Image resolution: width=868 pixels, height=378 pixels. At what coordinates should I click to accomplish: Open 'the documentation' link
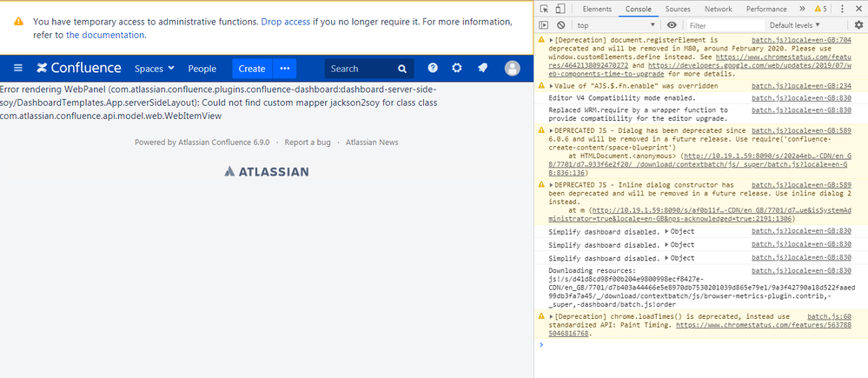[105, 34]
